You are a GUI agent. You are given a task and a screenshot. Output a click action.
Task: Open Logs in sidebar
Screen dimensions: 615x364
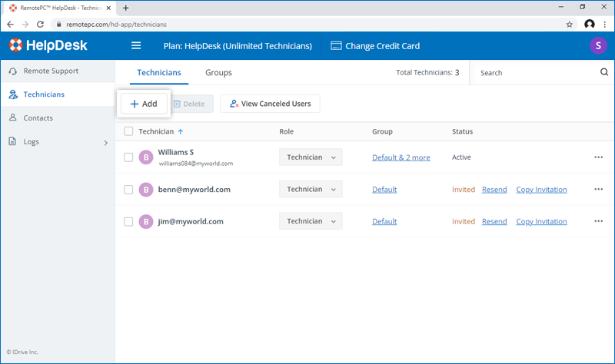point(58,141)
